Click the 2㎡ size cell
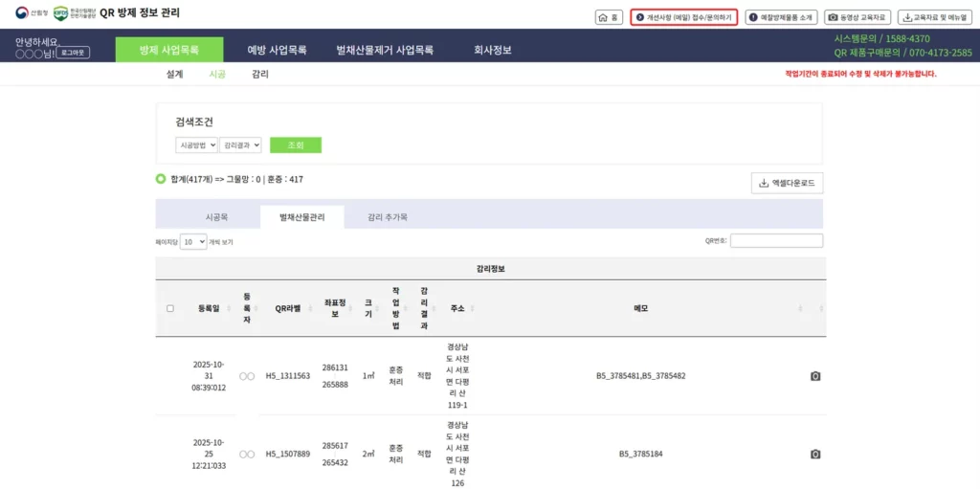The height and width of the screenshot is (489, 980). (368, 454)
